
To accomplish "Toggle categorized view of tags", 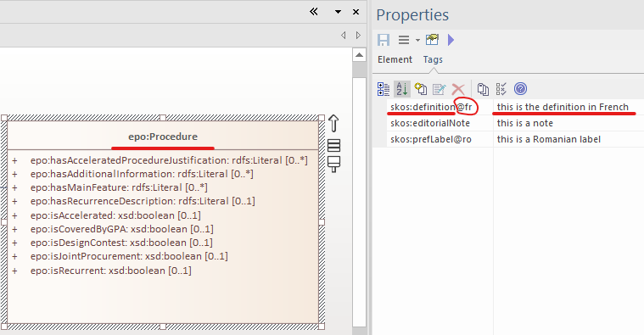I will [x=384, y=89].
